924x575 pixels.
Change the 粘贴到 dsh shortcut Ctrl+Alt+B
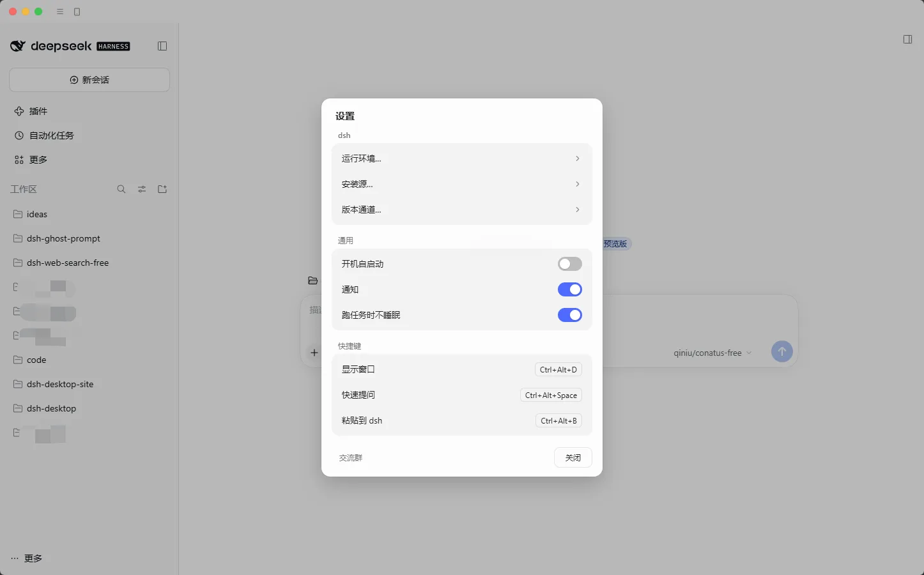(558, 420)
